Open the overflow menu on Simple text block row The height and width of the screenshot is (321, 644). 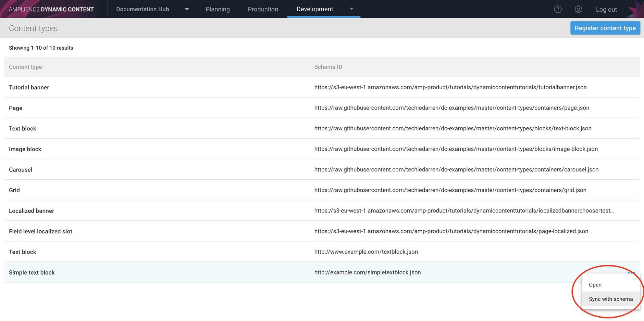(x=631, y=273)
